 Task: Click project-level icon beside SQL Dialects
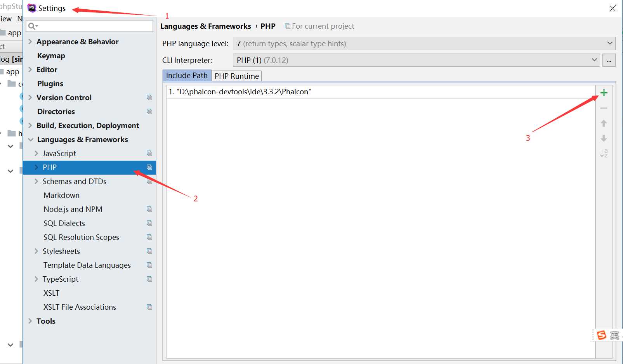149,223
